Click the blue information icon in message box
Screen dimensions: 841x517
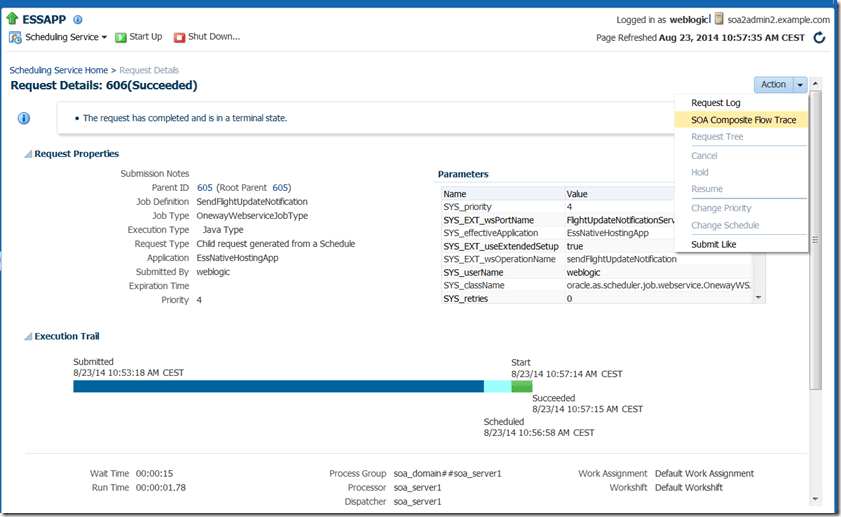pos(24,118)
